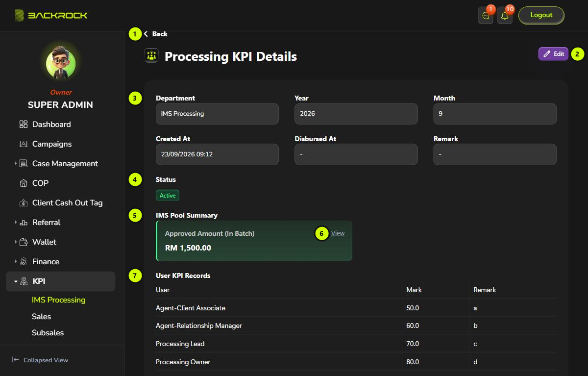
Task: Click the pencil icon in Edit button
Action: pyautogui.click(x=548, y=54)
